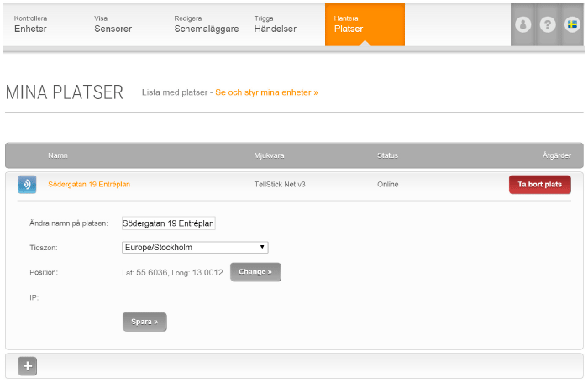Image resolution: width=588 pixels, height=383 pixels.
Task: Go to the Enheter tab
Action: 31,24
